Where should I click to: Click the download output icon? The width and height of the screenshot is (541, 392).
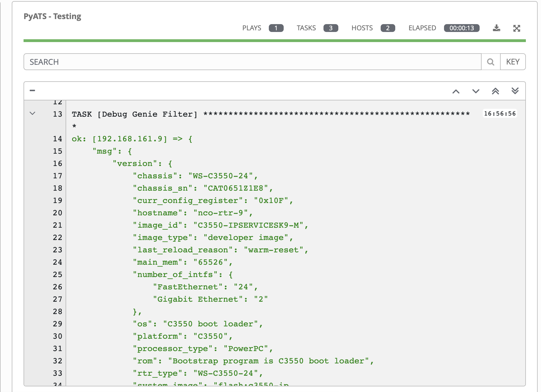(496, 28)
